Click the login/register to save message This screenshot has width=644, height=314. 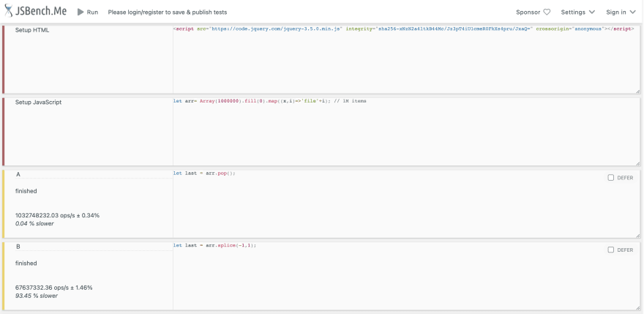coord(168,12)
